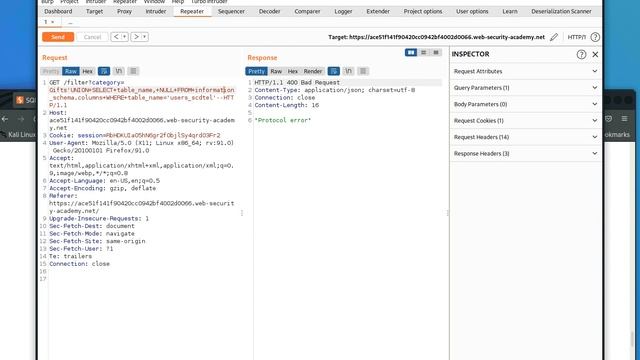Screen dimensions: 640x360
Task: Switch request view to Hex
Action: coord(87,71)
